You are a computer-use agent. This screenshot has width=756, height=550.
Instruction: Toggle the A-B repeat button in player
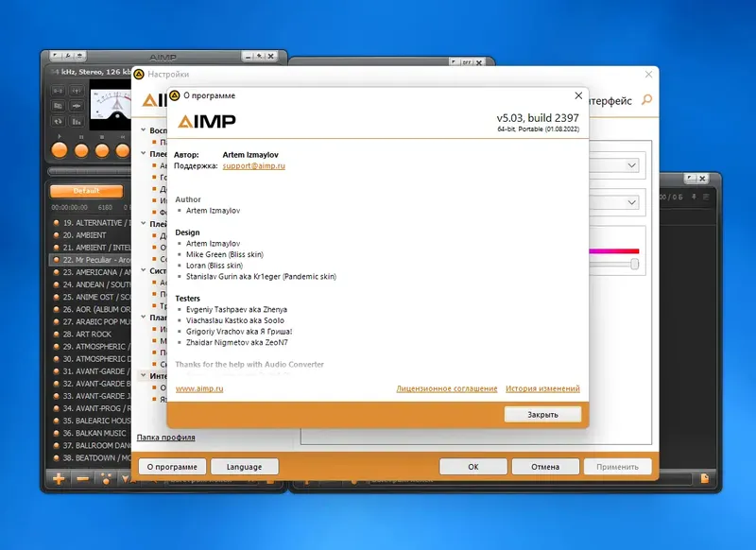58,91
